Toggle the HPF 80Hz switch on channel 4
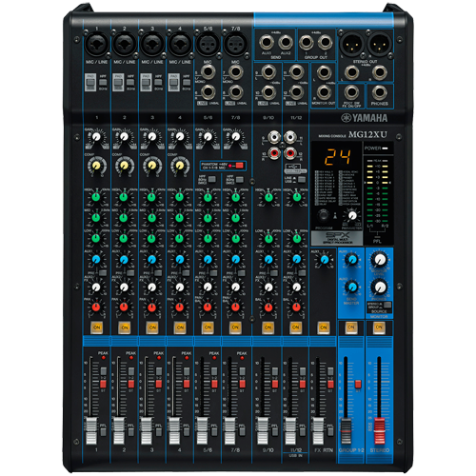Image resolution: width=476 pixels, height=476 pixels. pos(187,83)
